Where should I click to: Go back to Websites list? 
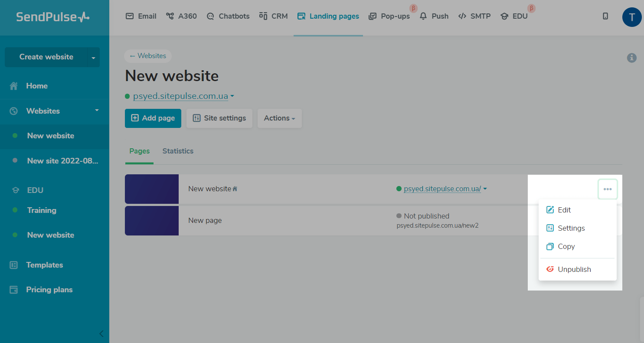(x=148, y=56)
